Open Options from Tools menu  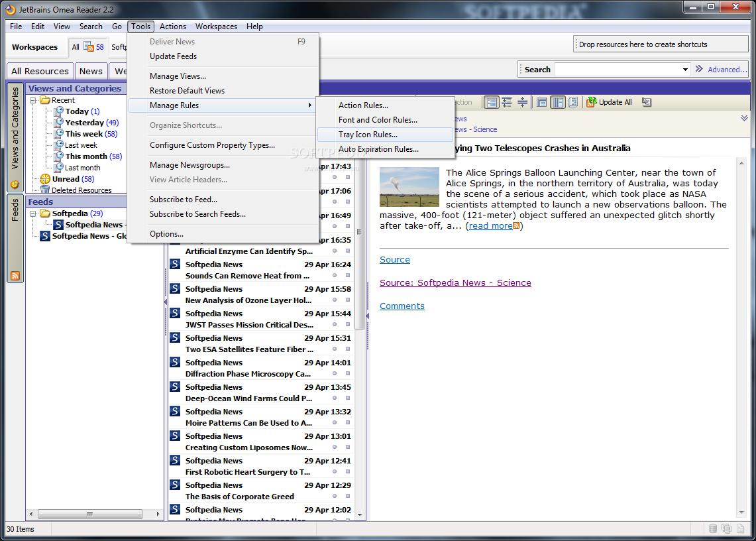click(x=224, y=234)
